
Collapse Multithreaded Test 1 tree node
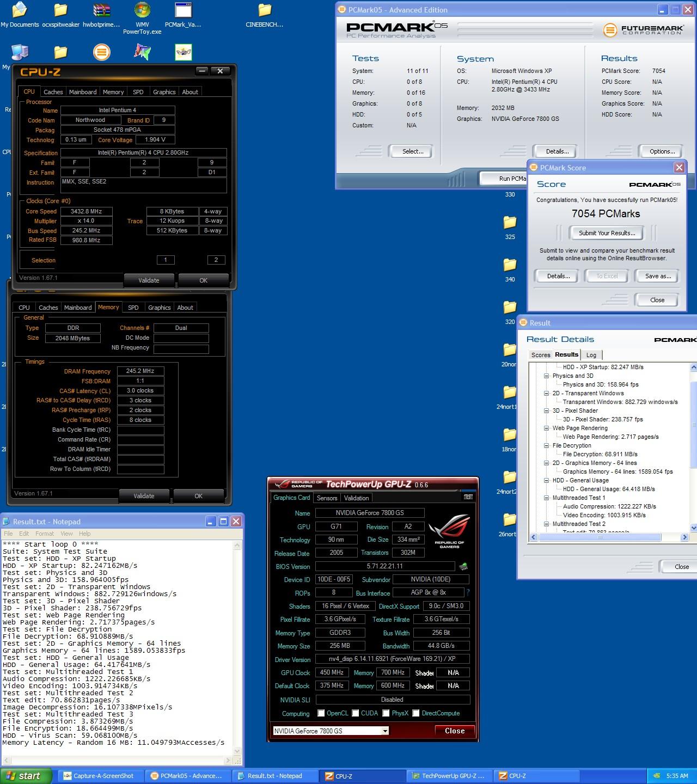pos(546,498)
